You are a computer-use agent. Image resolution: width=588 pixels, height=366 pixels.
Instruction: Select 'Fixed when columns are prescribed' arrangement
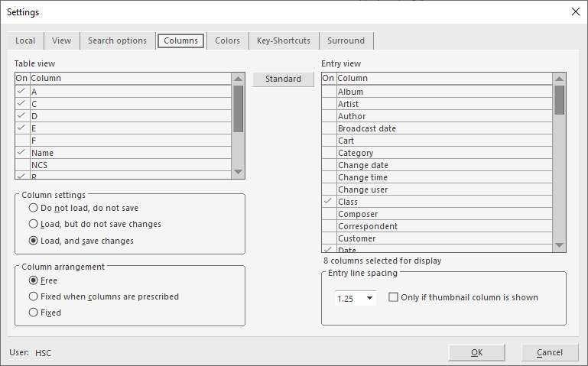(x=33, y=296)
